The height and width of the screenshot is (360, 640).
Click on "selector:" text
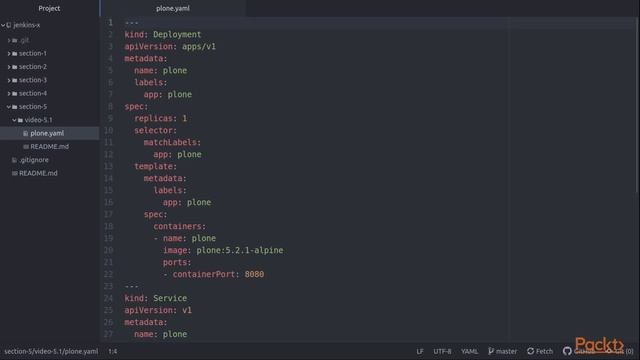[x=156, y=131]
